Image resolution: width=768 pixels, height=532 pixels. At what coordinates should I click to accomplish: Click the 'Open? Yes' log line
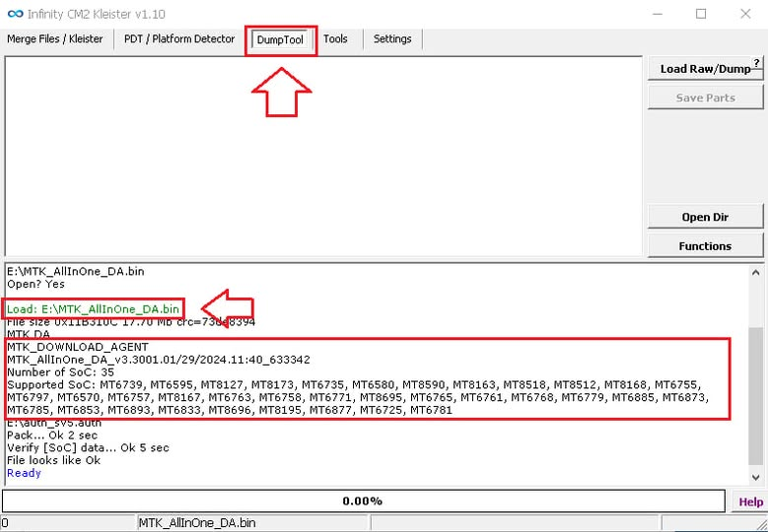click(35, 284)
